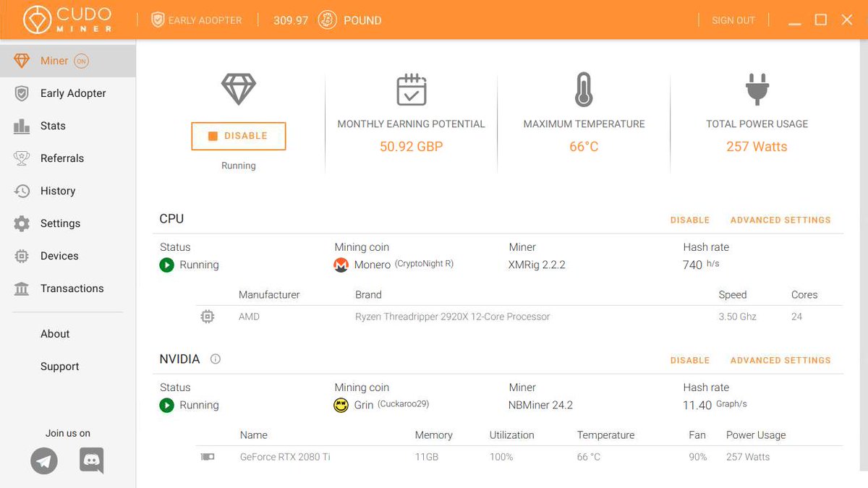Click the GeForce graphics card icon

click(x=208, y=457)
